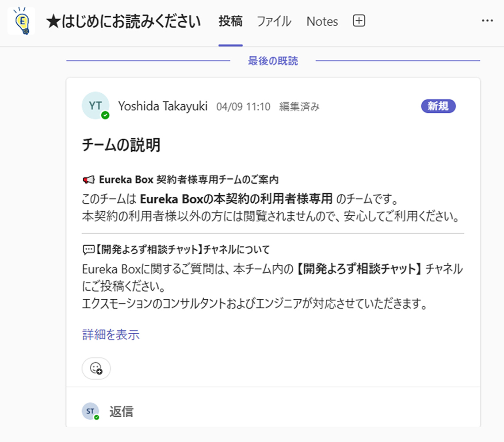This screenshot has height=442, width=504.
Task: Click the Yoshida Takayuki sender name
Action: coord(163,106)
